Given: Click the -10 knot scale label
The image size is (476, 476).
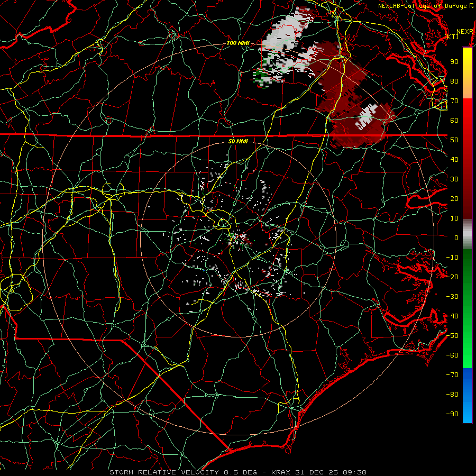Looking at the screenshot, I should tap(452, 258).
